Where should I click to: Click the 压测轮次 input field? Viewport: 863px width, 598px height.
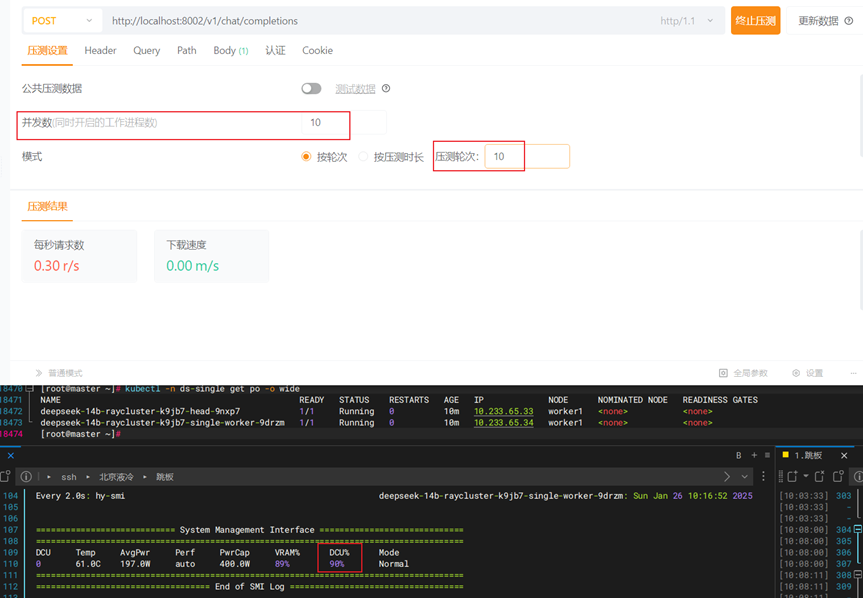pyautogui.click(x=527, y=157)
